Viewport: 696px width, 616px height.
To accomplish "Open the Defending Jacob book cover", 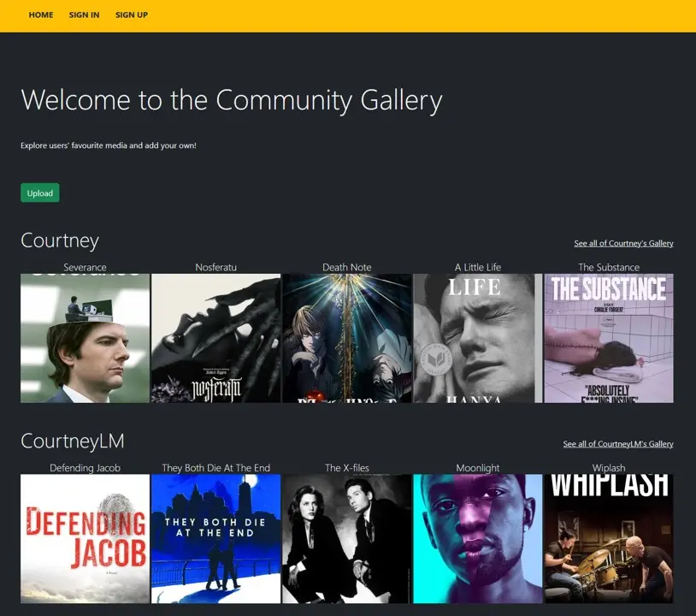I will coord(85,538).
